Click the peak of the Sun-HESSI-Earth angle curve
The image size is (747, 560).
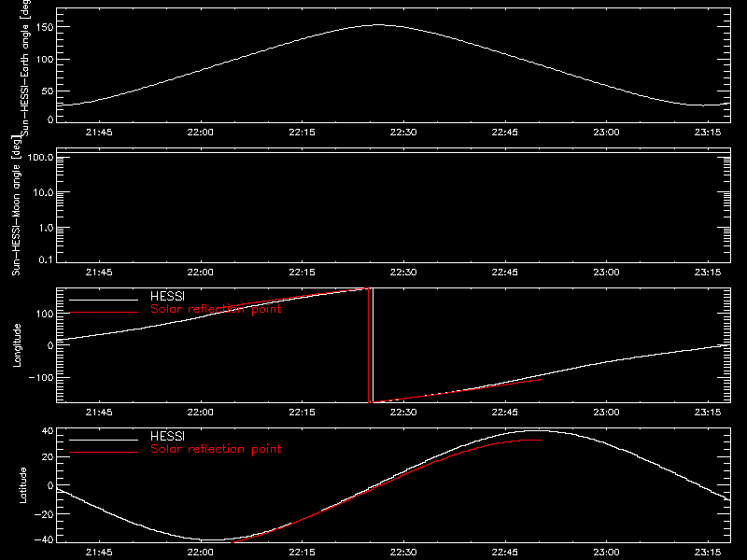tap(379, 25)
